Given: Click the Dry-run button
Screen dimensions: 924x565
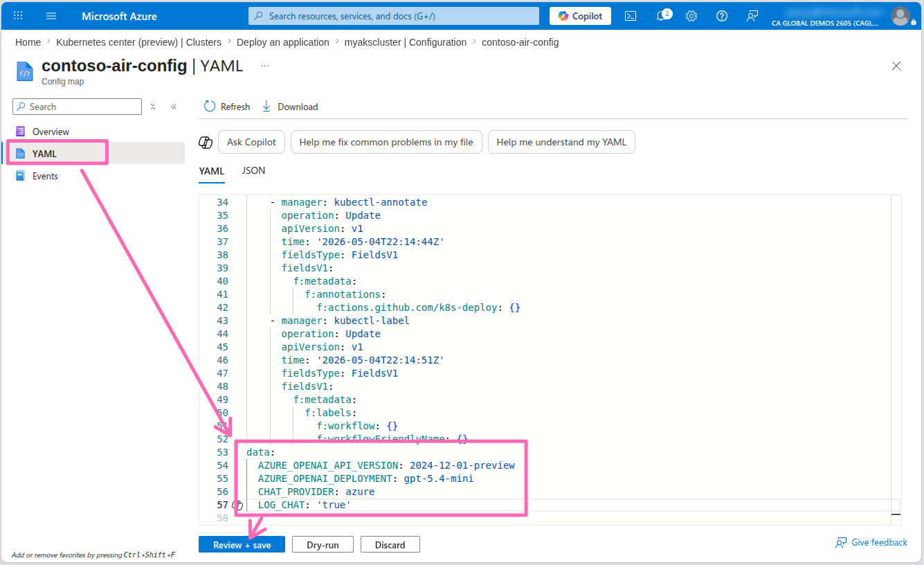Looking at the screenshot, I should tap(323, 545).
